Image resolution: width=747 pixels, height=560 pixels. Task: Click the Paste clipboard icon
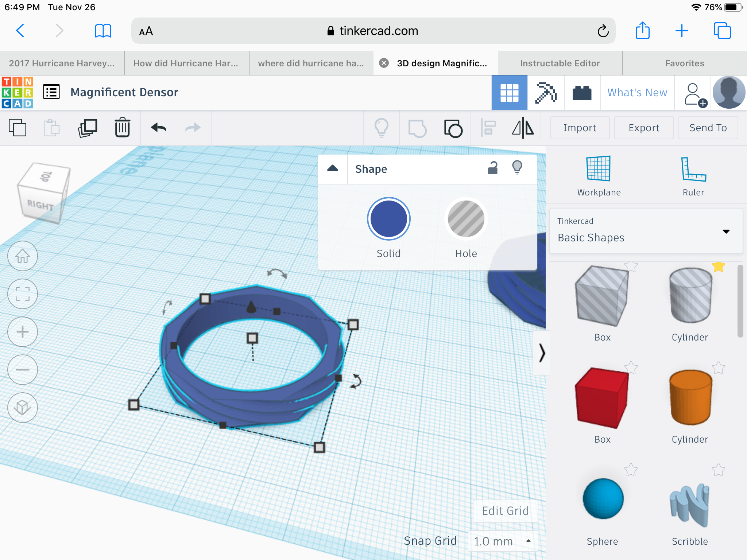(x=51, y=128)
